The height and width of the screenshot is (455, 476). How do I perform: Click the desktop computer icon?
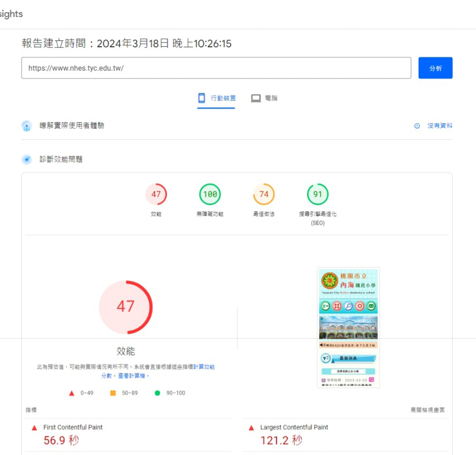[x=256, y=98]
